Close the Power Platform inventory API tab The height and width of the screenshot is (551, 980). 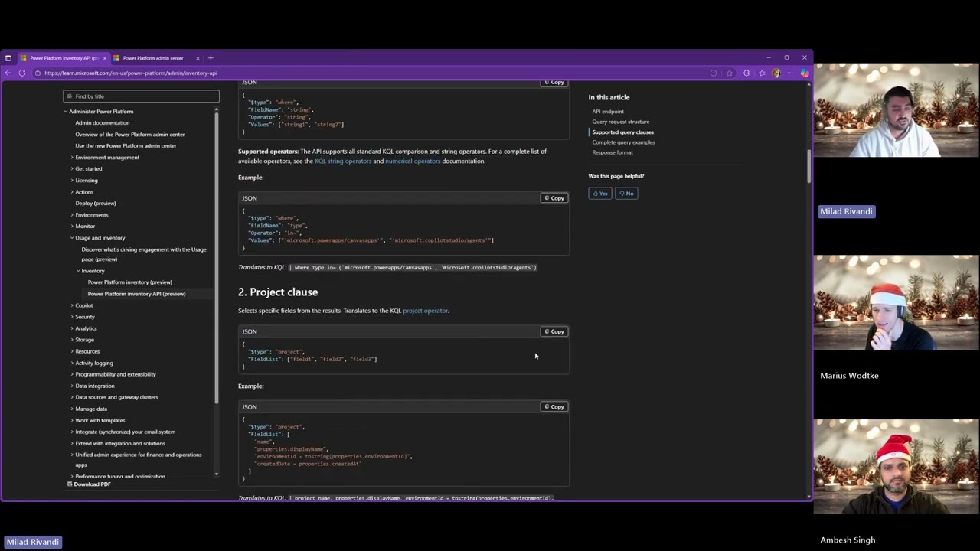[x=105, y=58]
